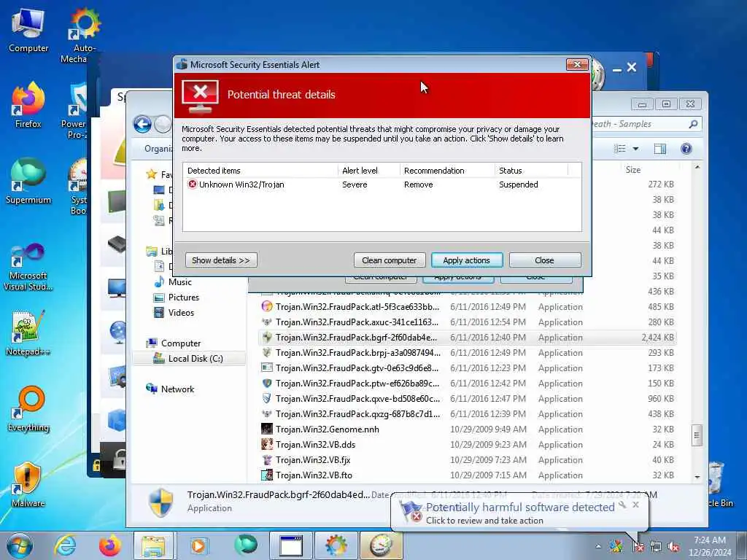Screen dimensions: 747x560
Task: Select file Trojan.Win32.FraudPack.brpj-a3a0987494
Action: coord(467,352)
